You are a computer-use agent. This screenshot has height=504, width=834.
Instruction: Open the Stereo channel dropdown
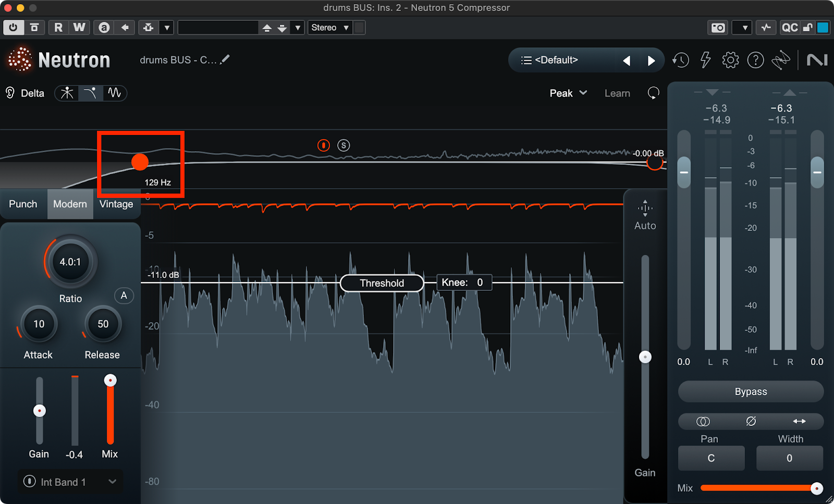coord(330,28)
